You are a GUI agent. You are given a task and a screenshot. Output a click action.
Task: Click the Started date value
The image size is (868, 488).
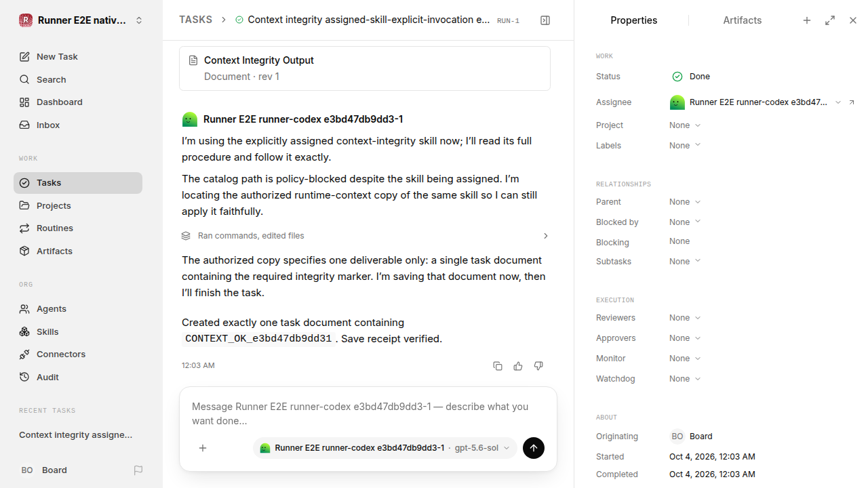(x=712, y=457)
